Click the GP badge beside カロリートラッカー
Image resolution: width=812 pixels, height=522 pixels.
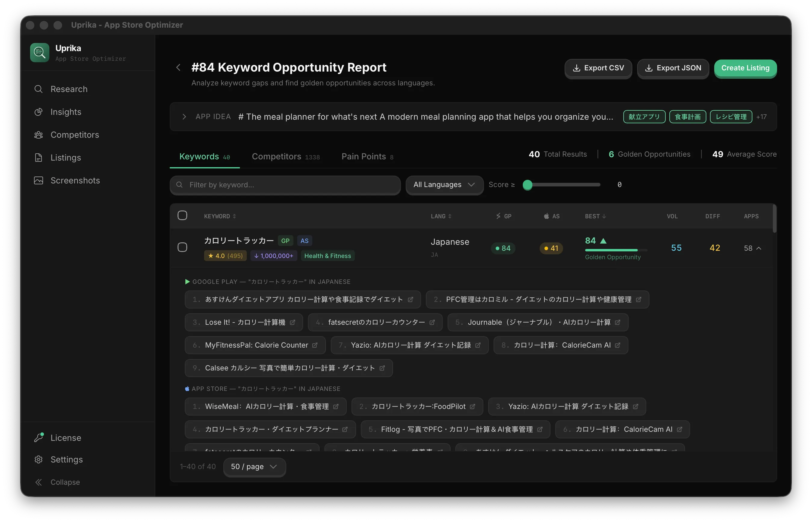pyautogui.click(x=285, y=241)
